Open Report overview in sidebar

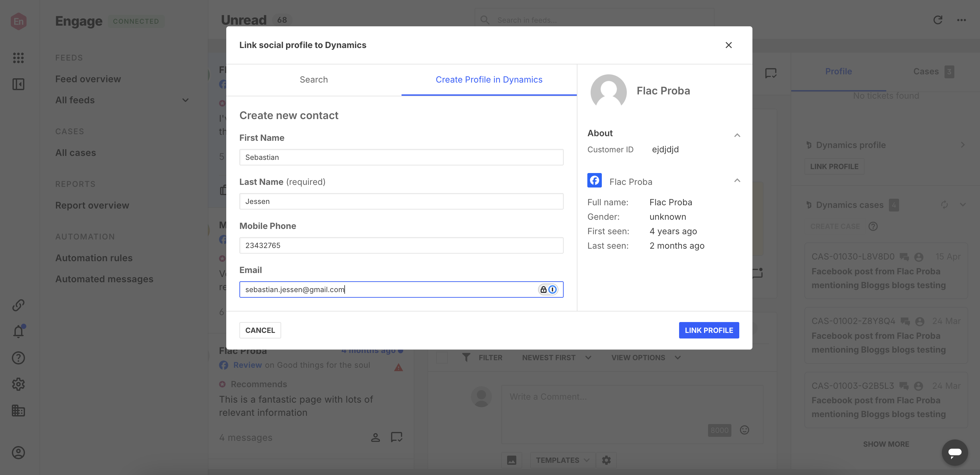(x=92, y=205)
